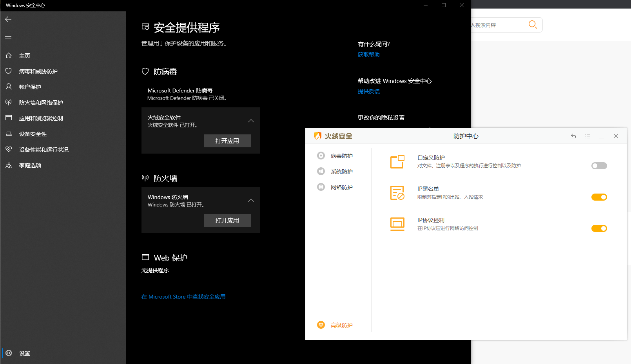Click the Web 保护 section window icon
The height and width of the screenshot is (364, 631).
tap(145, 257)
